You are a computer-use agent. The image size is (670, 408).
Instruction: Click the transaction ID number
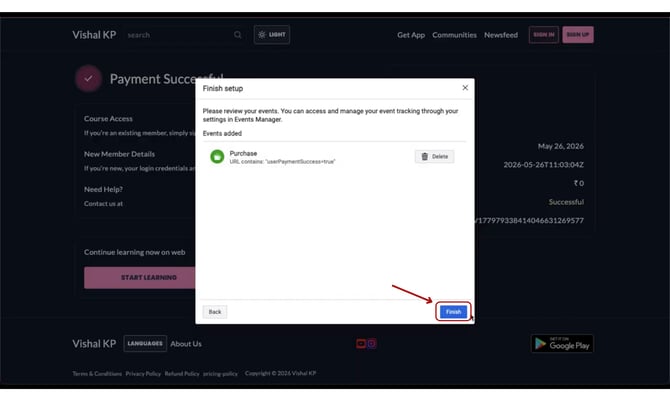click(x=529, y=220)
